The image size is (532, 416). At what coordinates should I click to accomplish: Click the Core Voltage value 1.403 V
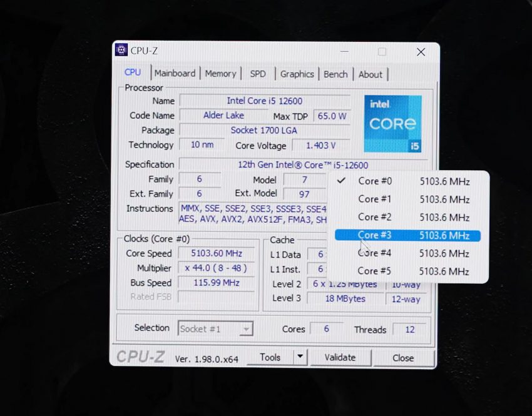pyautogui.click(x=321, y=146)
